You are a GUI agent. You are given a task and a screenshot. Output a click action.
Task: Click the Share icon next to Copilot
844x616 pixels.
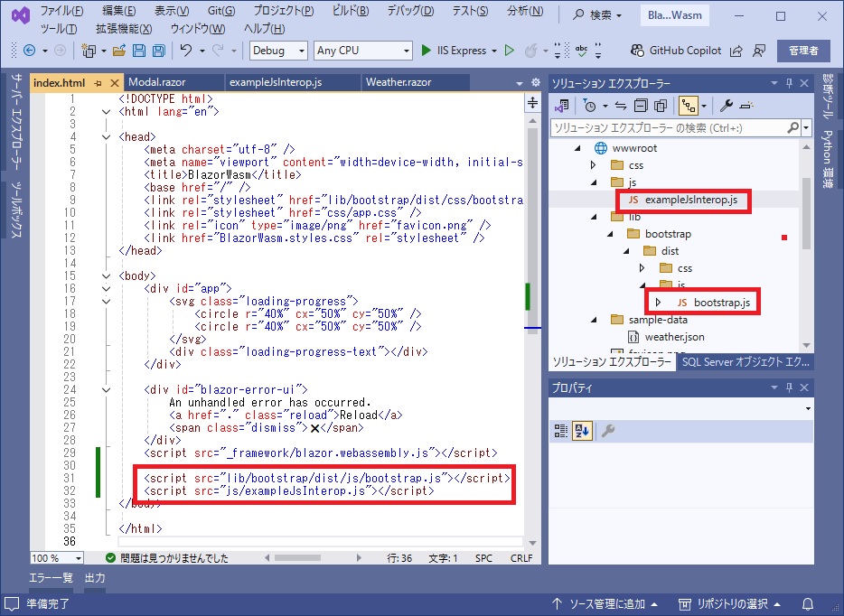coord(736,51)
